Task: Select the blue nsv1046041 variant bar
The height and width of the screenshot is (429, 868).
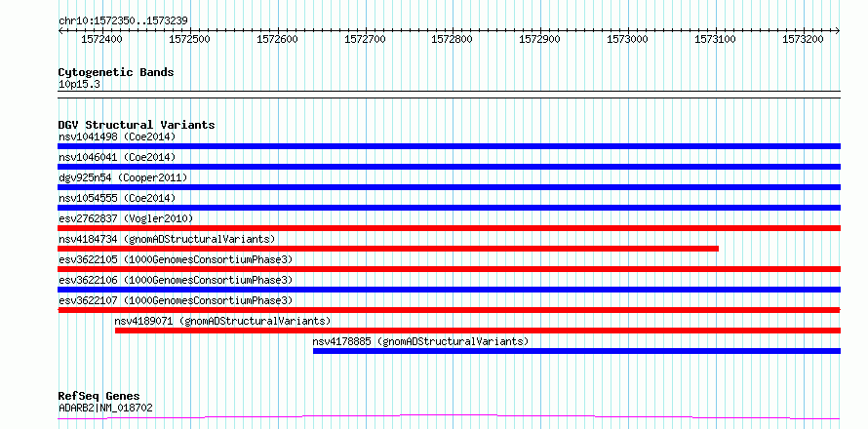Action: point(449,167)
